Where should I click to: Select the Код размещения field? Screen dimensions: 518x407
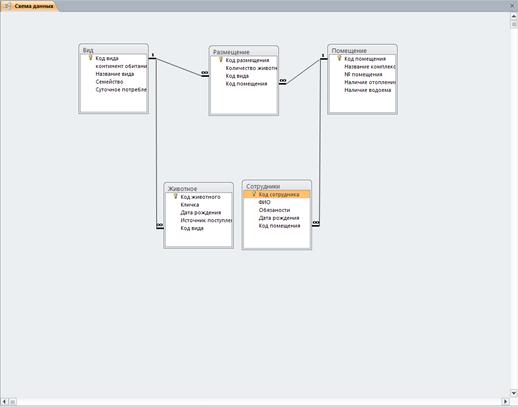244,60
